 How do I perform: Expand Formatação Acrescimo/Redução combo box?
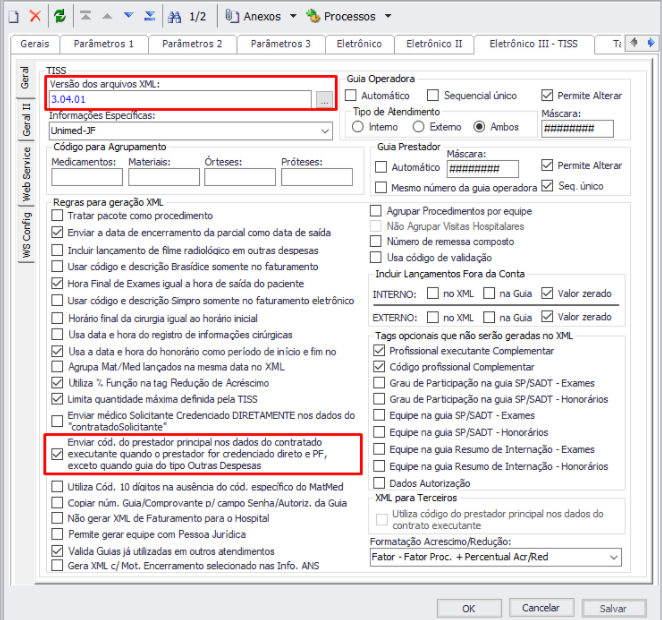click(x=614, y=557)
